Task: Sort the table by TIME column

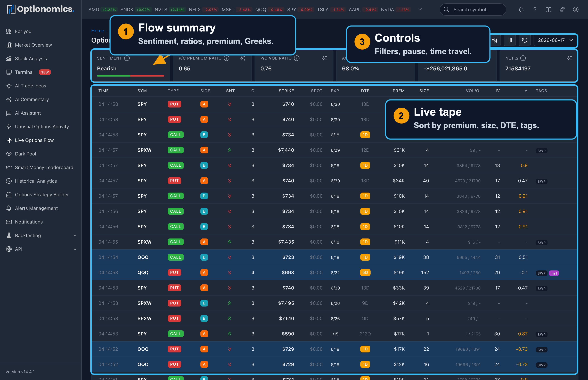Action: (103, 91)
